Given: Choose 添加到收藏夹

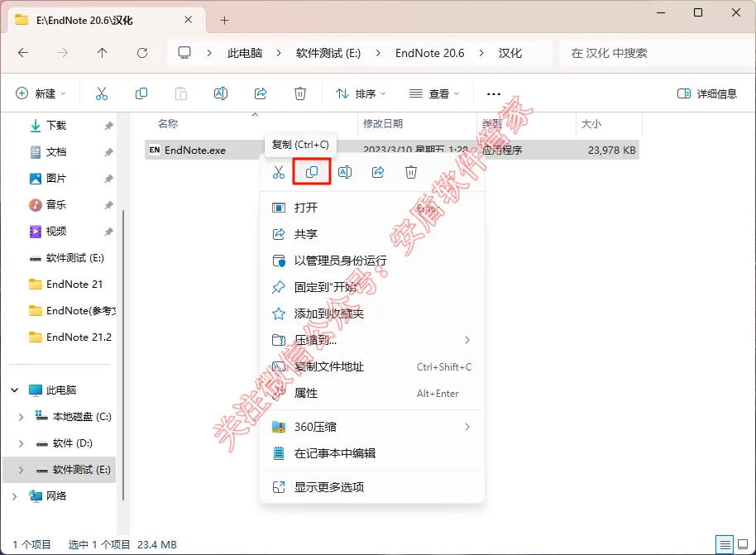Looking at the screenshot, I should [371, 314].
